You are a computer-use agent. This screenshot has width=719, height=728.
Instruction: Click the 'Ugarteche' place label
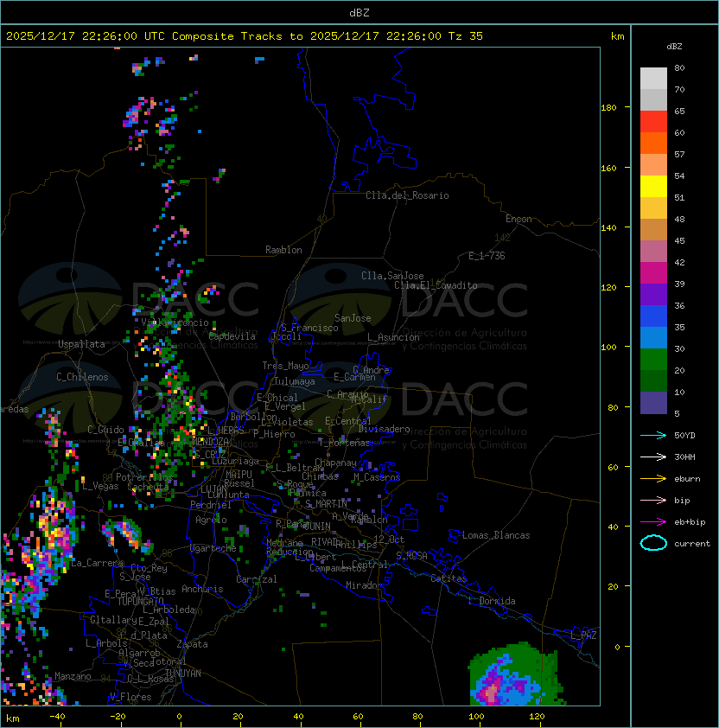coord(213,548)
